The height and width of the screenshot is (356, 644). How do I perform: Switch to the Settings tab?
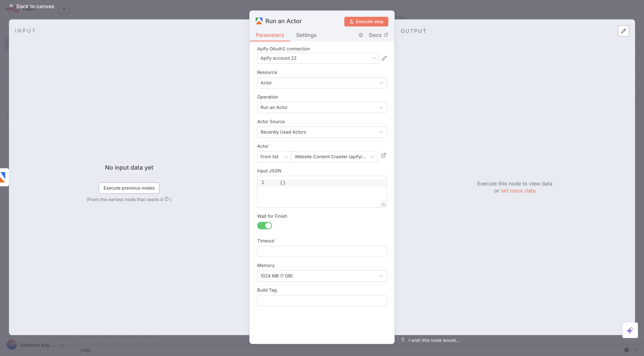click(306, 35)
